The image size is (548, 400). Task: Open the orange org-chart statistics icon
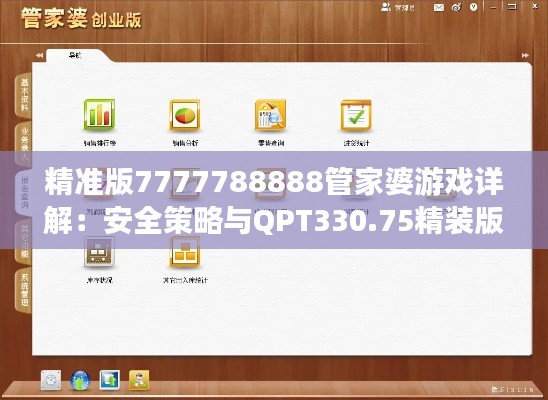185,252
